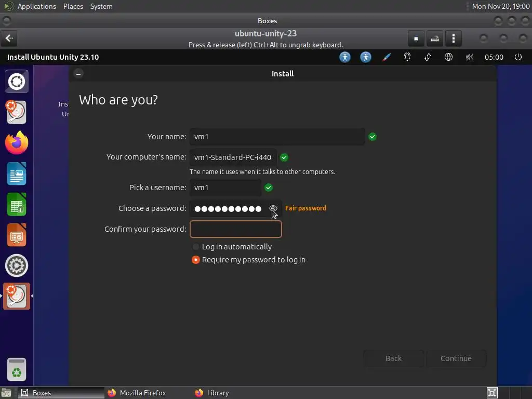Switch to Mozilla Firefox taskbar entry
The height and width of the screenshot is (399, 532).
point(148,393)
